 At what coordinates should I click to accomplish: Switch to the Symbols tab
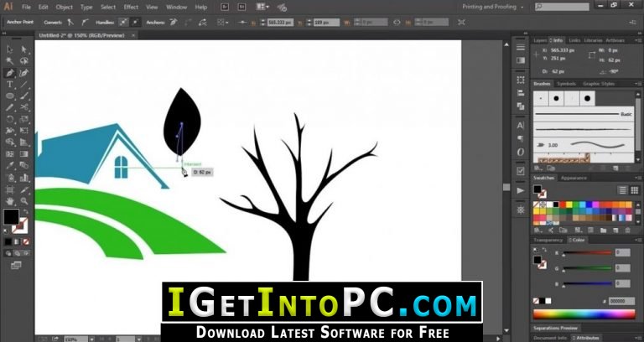click(x=567, y=84)
